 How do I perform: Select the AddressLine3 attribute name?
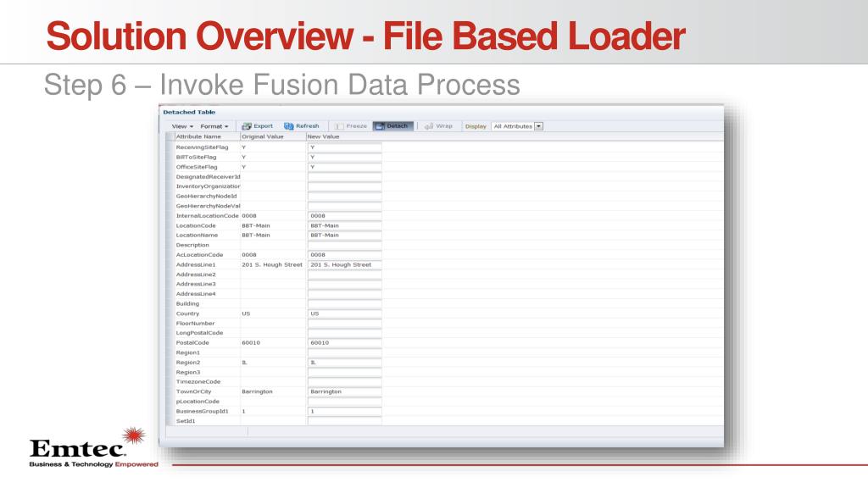pos(196,285)
